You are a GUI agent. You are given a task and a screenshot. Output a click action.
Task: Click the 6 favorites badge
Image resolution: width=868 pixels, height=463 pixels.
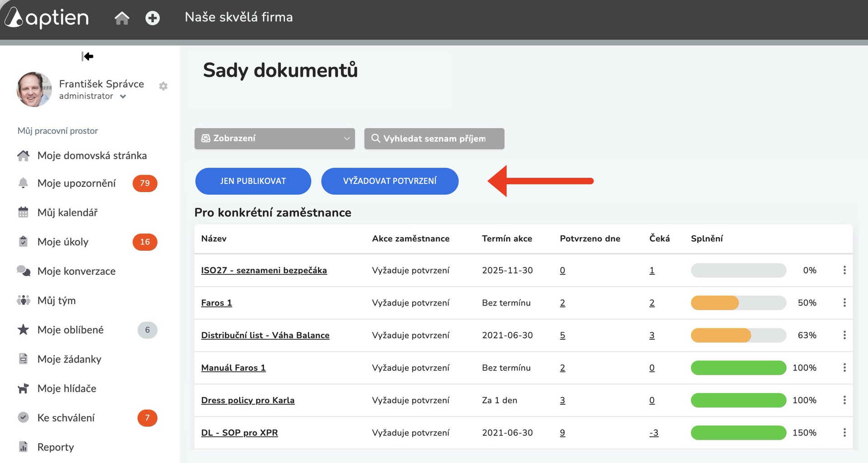[x=147, y=330]
